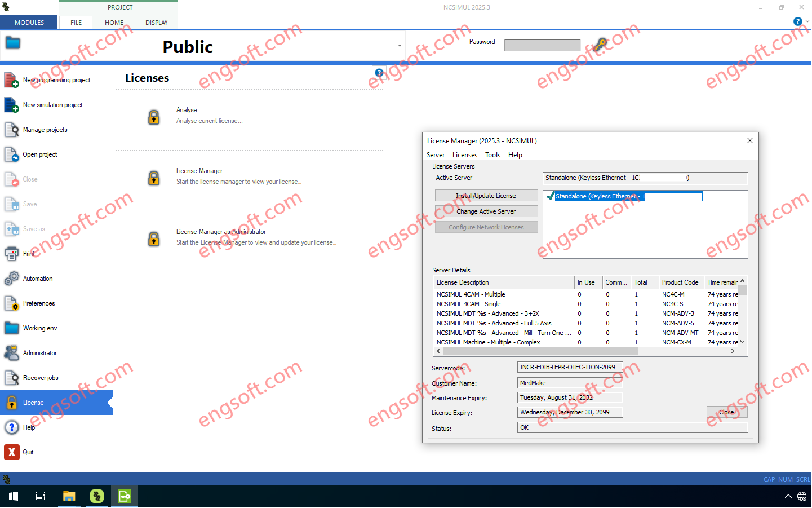812x508 pixels.
Task: Switch to the HOME tab
Action: [114, 23]
